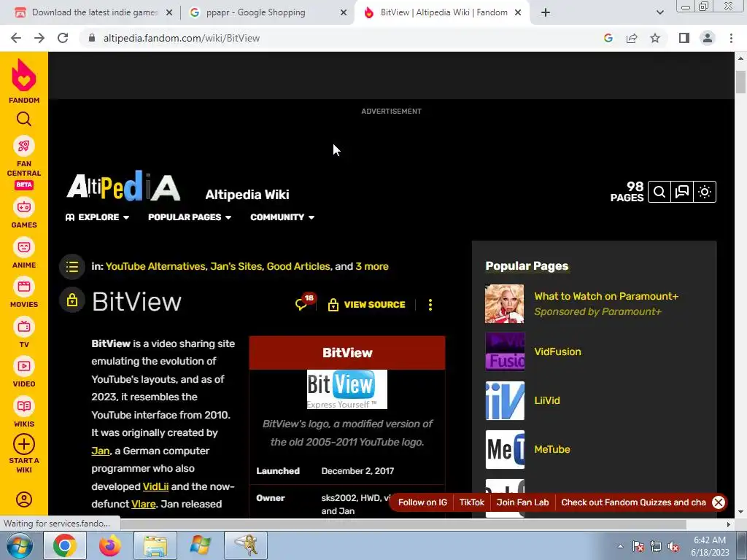The image size is (747, 560).
Task: Click Join Fan Lab button
Action: pos(522,502)
